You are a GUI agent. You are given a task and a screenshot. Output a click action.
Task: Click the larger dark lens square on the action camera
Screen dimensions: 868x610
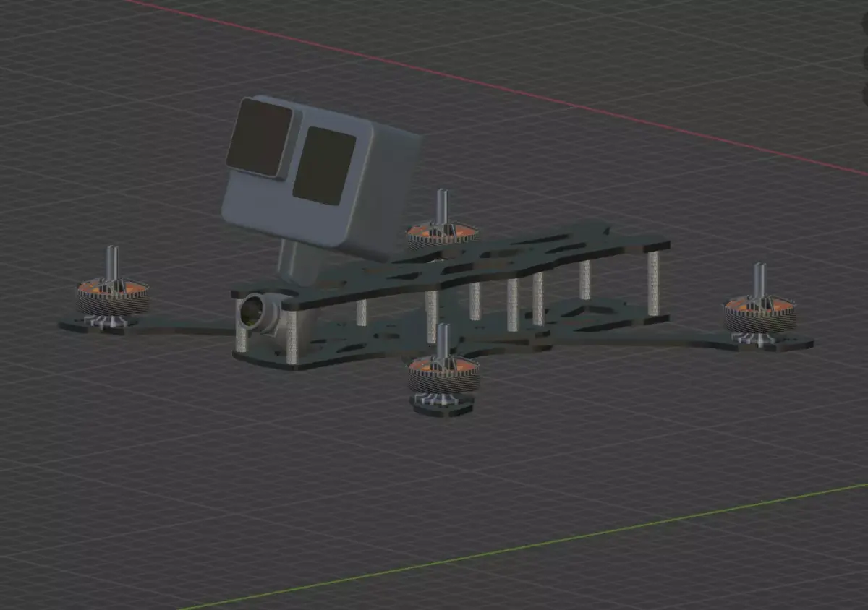click(259, 137)
